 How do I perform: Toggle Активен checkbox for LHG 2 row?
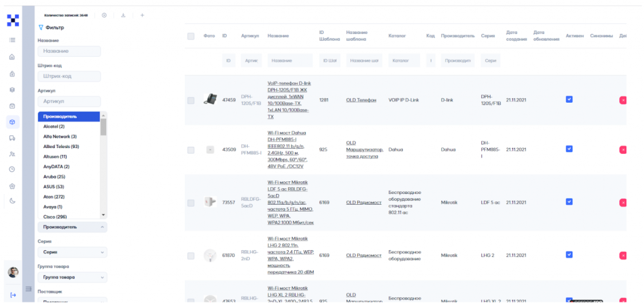pyautogui.click(x=569, y=254)
